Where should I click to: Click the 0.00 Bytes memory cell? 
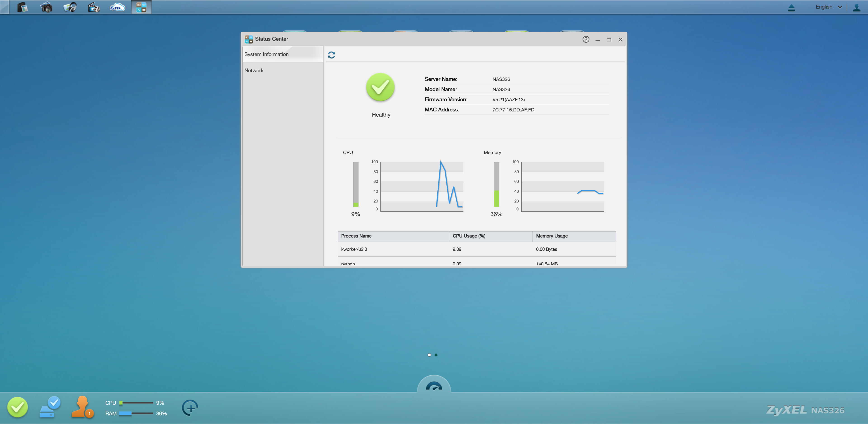coord(546,250)
